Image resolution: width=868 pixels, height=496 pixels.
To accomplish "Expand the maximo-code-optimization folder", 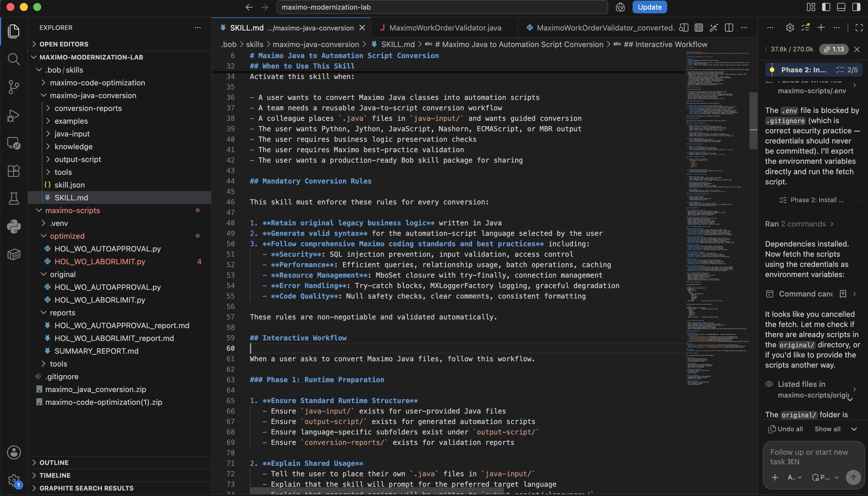I will (x=119, y=82).
